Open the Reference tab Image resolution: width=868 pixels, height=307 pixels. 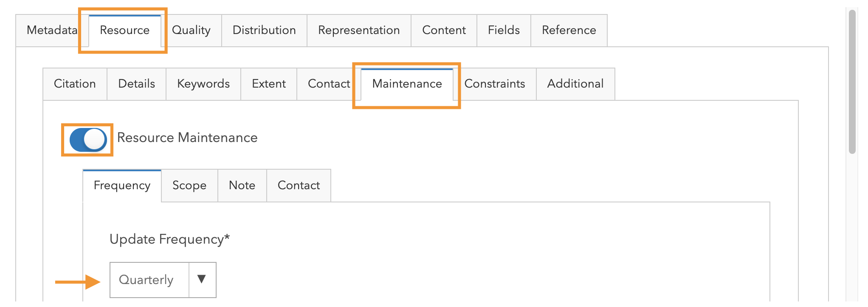(568, 30)
